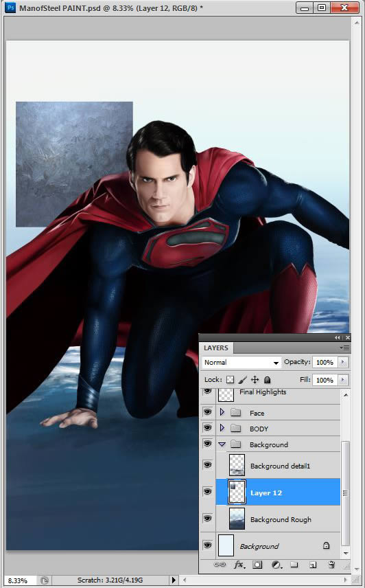The image size is (365, 588).
Task: Select the italic Background layer
Action: (259, 546)
